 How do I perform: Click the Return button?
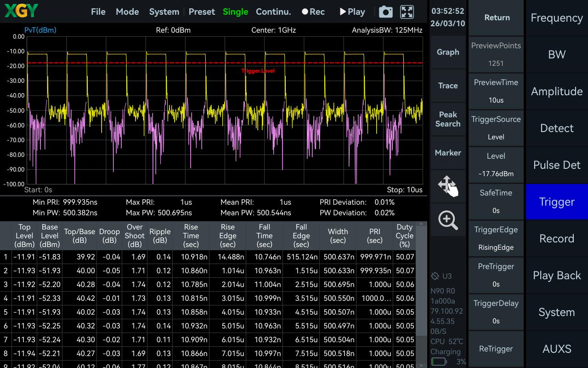tap(497, 17)
